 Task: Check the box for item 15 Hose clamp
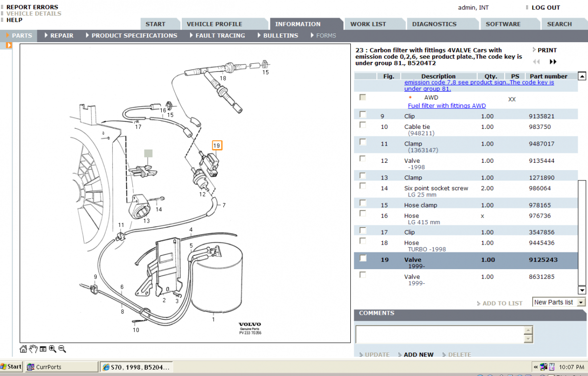[x=363, y=203]
